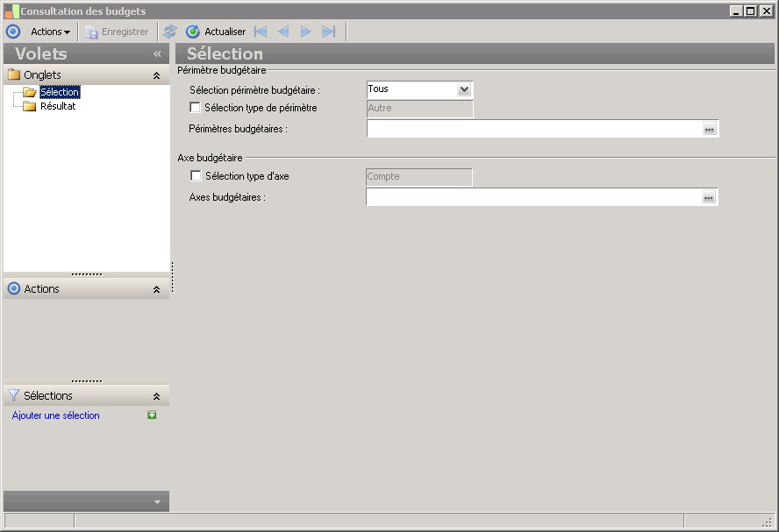
Task: Click the Ajouter une sélection link
Action: pyautogui.click(x=55, y=415)
